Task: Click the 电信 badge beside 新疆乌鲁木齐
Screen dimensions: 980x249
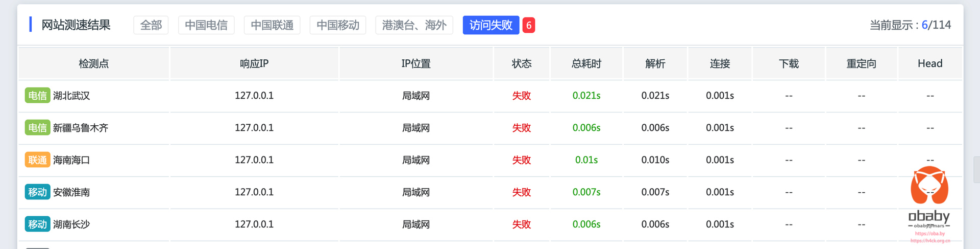Action: tap(37, 128)
